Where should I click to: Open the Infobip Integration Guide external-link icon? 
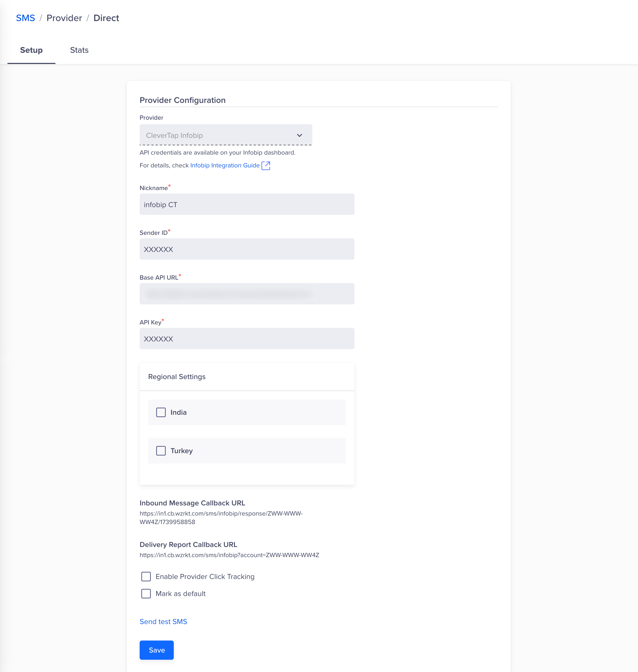click(266, 166)
